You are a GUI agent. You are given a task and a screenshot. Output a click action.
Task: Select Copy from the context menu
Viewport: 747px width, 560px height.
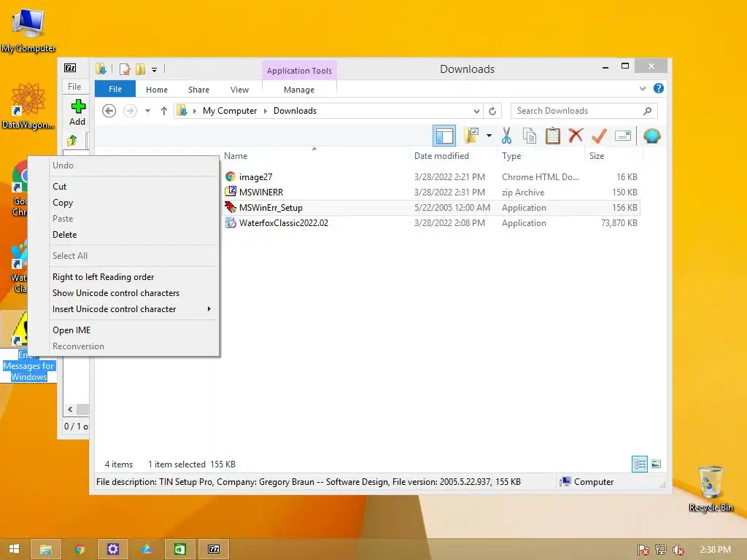coord(133,203)
